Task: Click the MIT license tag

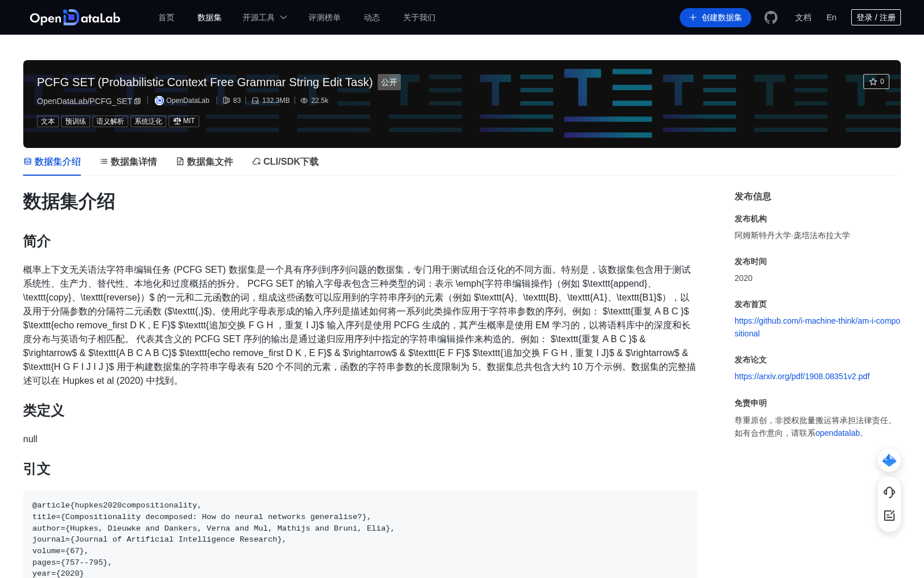Action: pyautogui.click(x=184, y=121)
